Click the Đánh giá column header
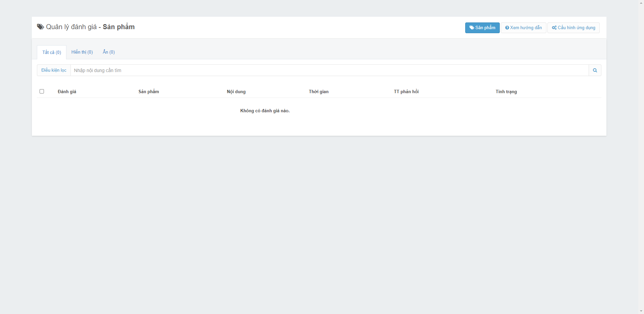This screenshot has height=314, width=644. click(67, 92)
